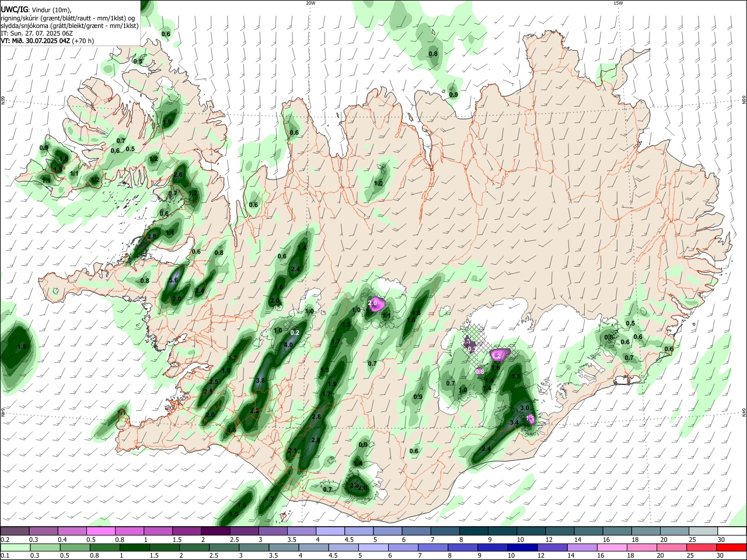Click the pale green 0.1 rain legend swatch
Viewport: 747px width, 560px height.
(x=15, y=547)
